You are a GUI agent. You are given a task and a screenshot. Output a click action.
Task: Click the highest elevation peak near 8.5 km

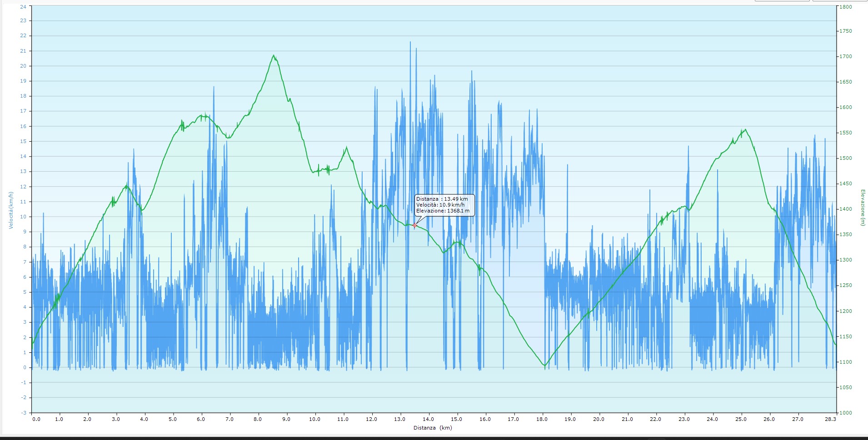pos(274,55)
